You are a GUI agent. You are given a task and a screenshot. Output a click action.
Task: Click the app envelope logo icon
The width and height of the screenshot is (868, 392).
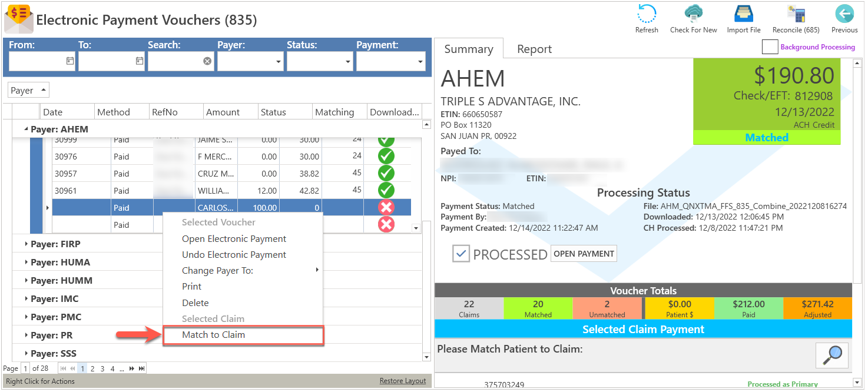tap(19, 19)
